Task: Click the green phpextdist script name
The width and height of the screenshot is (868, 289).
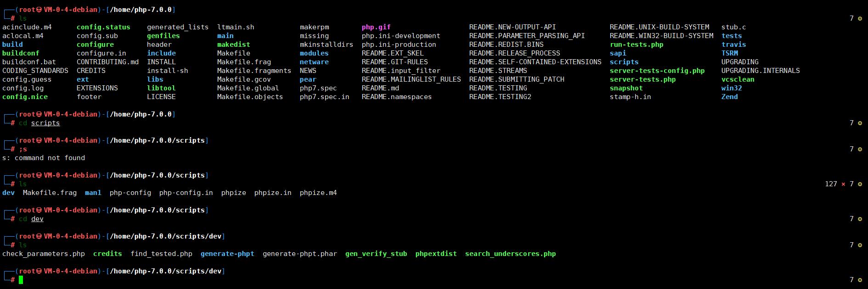Action: click(436, 254)
